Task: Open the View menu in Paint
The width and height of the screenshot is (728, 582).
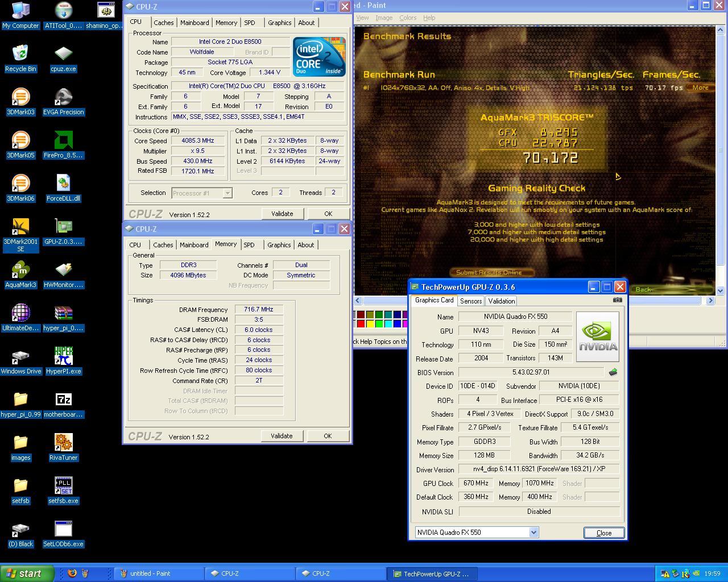Action: click(x=362, y=18)
